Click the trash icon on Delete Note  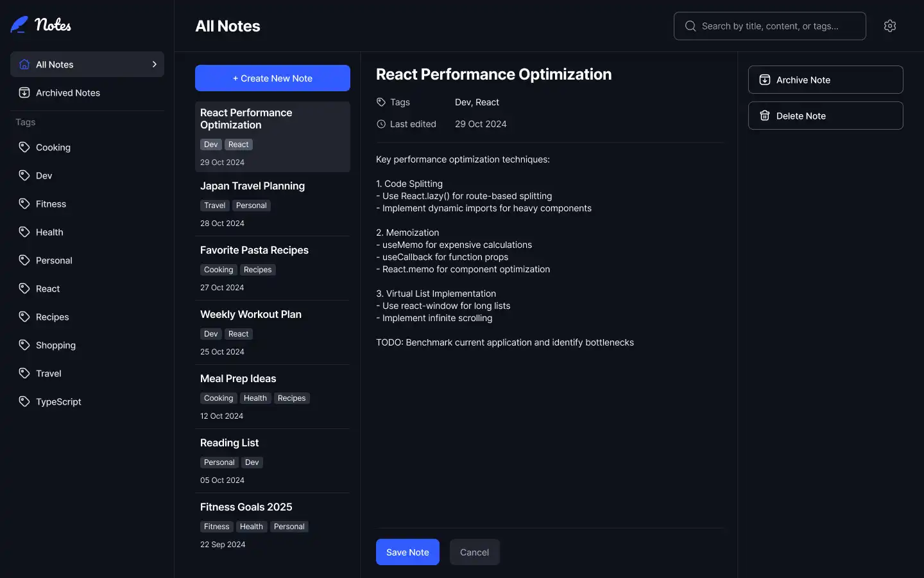click(x=765, y=116)
